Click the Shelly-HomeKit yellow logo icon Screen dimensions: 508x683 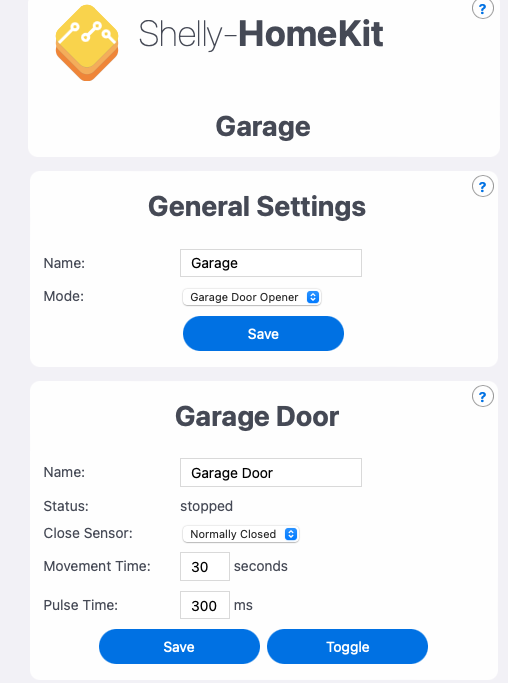[x=87, y=42]
